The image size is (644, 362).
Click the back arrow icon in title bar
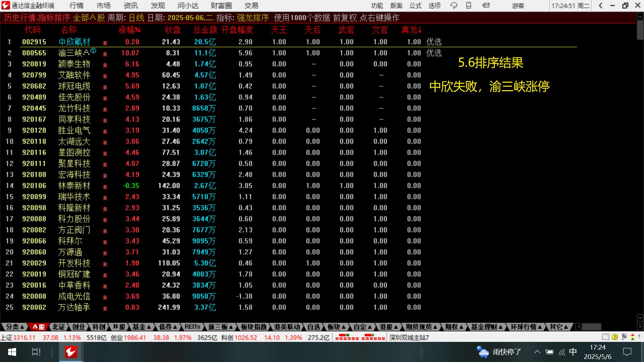coord(600,5)
